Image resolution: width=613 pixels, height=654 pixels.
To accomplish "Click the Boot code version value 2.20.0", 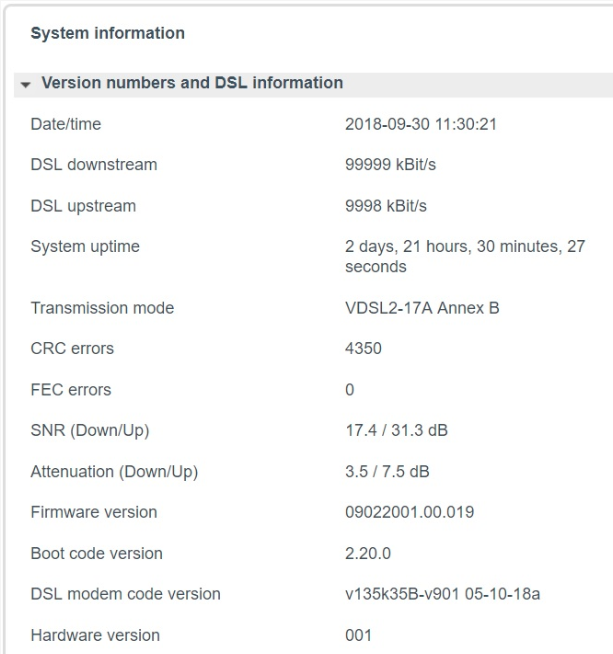I will point(368,553).
